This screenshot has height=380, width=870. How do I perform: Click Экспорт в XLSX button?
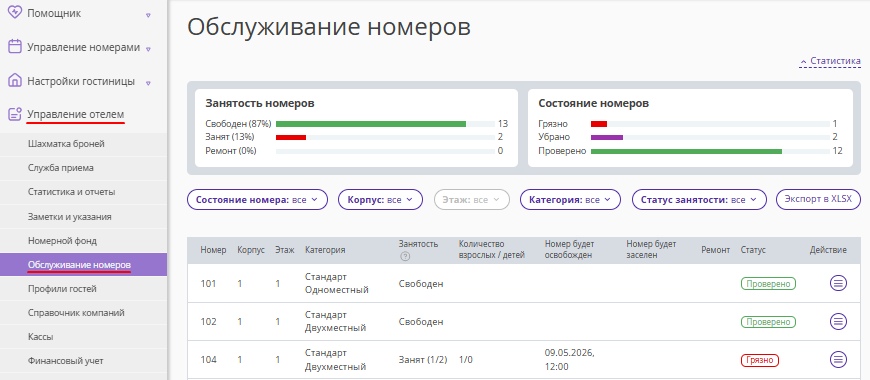pos(818,199)
